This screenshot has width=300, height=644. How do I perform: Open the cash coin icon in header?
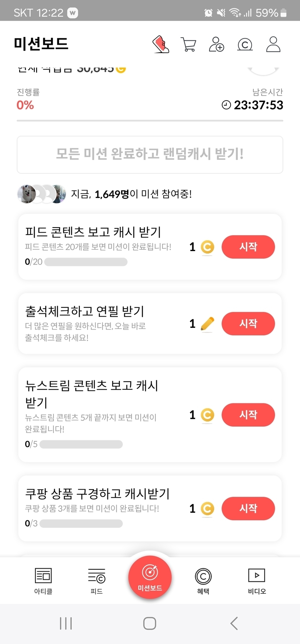pyautogui.click(x=245, y=45)
